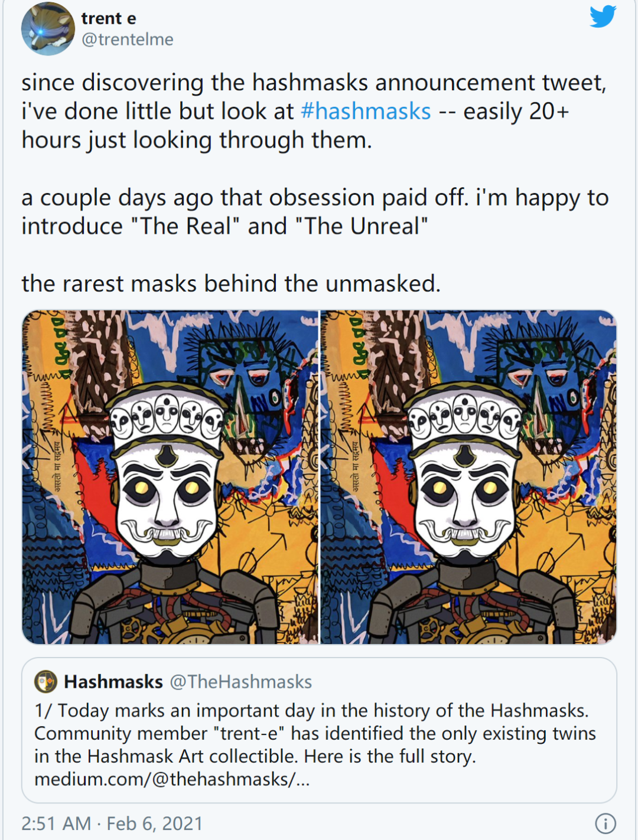The height and width of the screenshot is (840, 638).
Task: Select the trent e display name
Action: coord(107,18)
